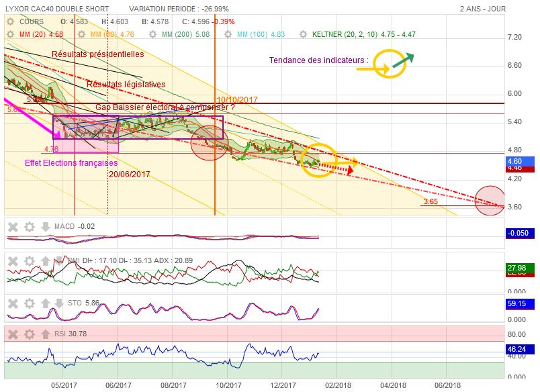This screenshot has width=540, height=392.
Task: Move the DMI panel down
Action: (59, 260)
